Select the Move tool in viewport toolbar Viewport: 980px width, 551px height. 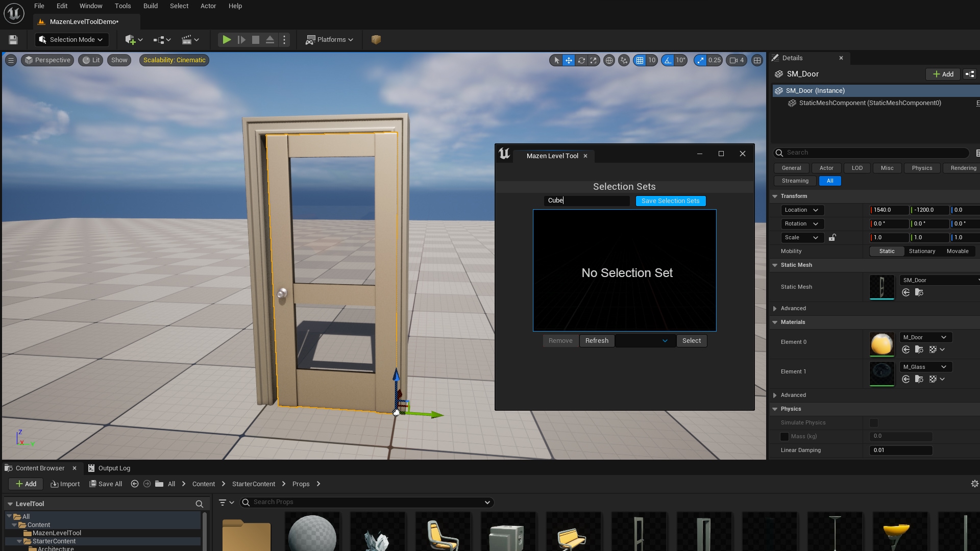(x=568, y=60)
